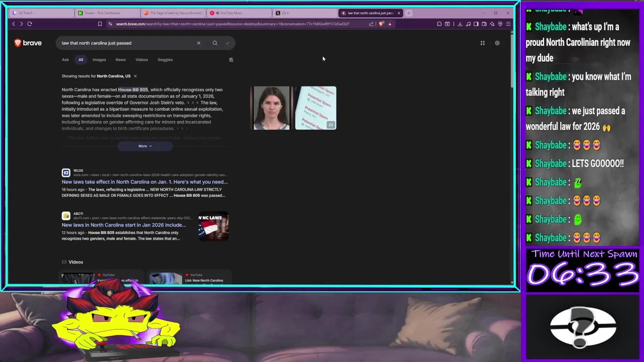Switch to the Twitch tab
644x362 pixels.
42,13
